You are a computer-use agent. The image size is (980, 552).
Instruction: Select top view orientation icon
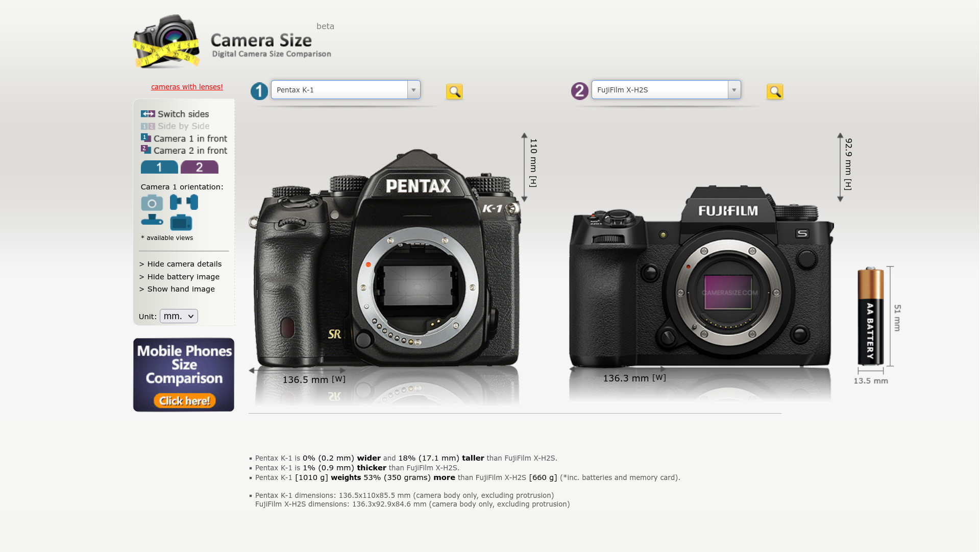(152, 220)
